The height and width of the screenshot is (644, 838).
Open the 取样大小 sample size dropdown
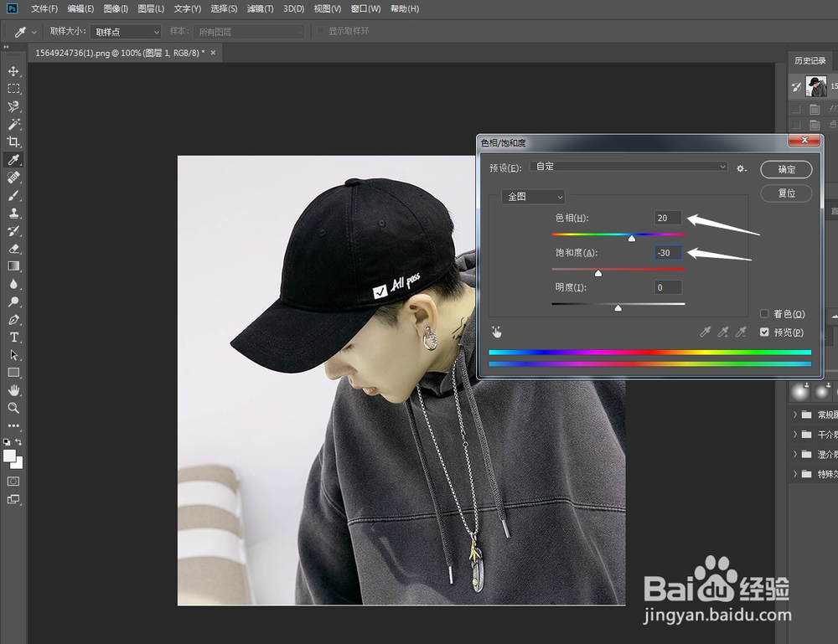[126, 32]
